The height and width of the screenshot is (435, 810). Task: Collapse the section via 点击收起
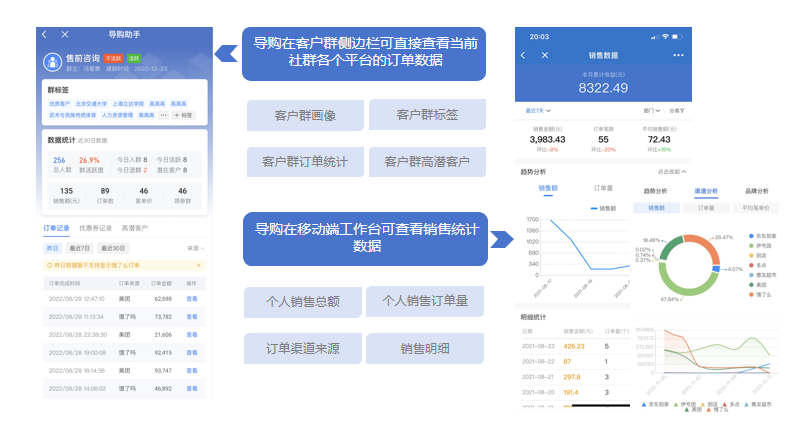pyautogui.click(x=672, y=172)
